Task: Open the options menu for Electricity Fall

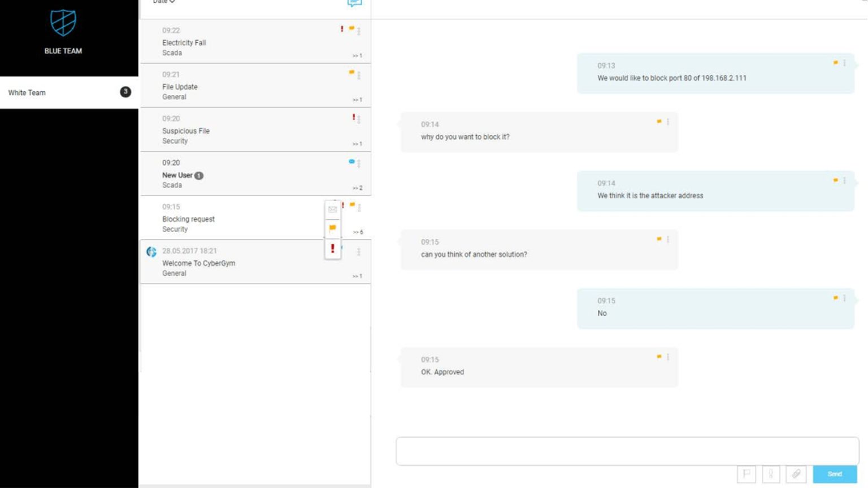Action: (359, 31)
